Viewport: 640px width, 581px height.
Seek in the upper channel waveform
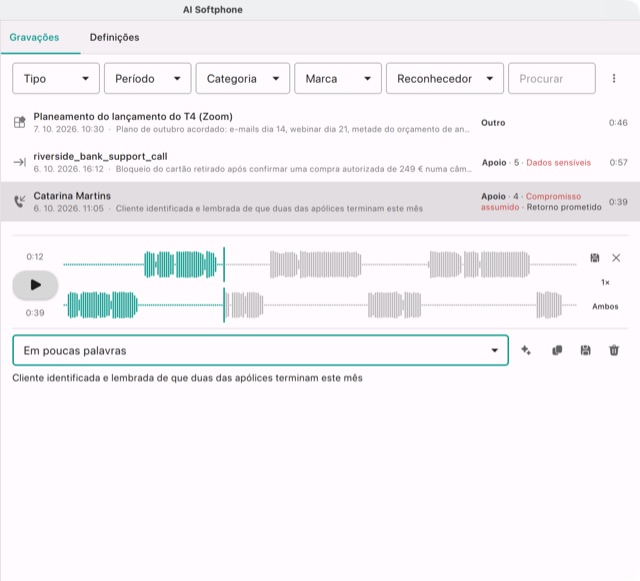pyautogui.click(x=320, y=265)
